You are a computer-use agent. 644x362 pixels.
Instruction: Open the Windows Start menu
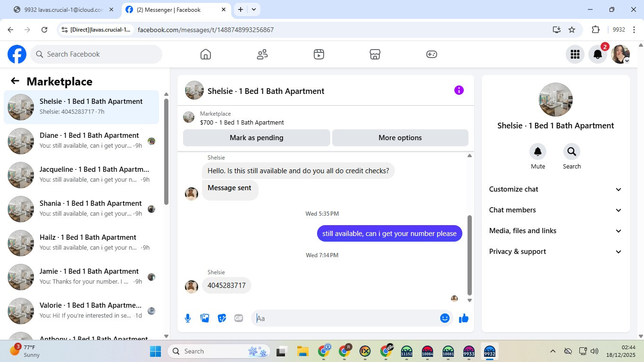[155, 352]
